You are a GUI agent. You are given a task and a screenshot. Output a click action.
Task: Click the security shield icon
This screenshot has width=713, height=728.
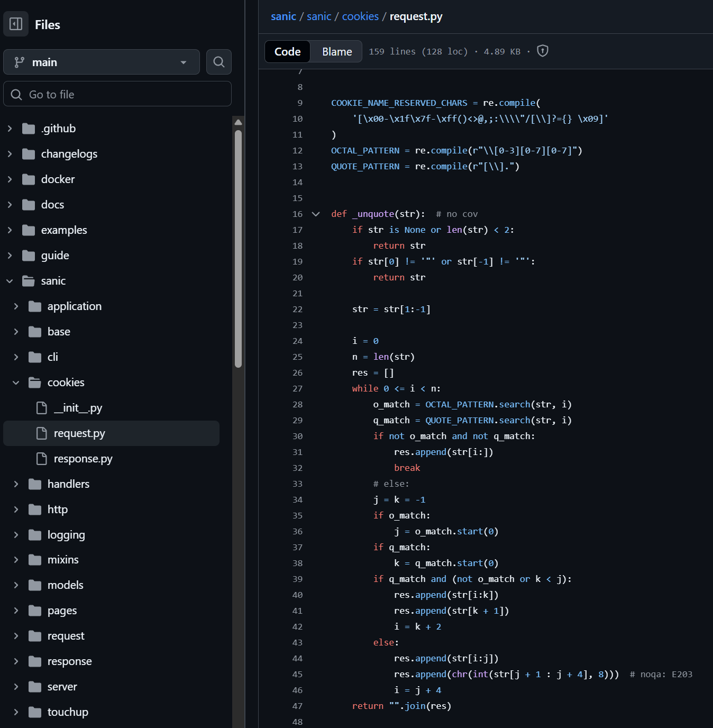point(542,51)
